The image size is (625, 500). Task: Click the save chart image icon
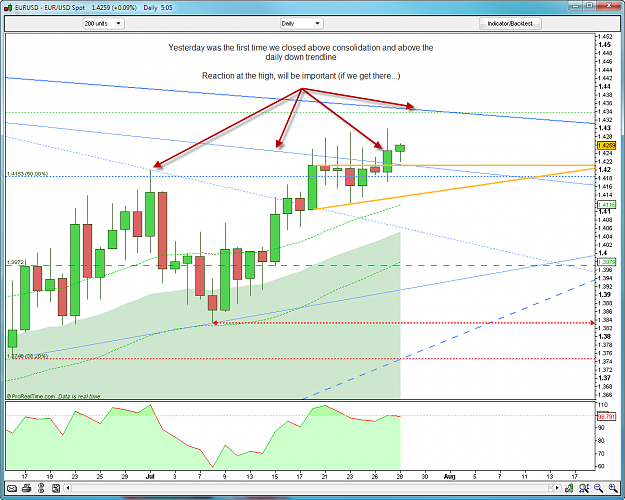coord(55,488)
